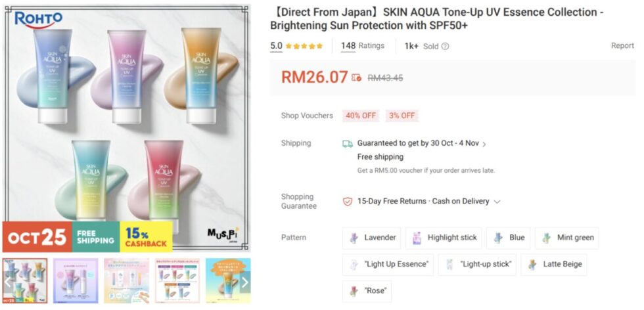The width and height of the screenshot is (644, 310).
Task: Open the 148 Ratings section
Action: click(x=363, y=46)
